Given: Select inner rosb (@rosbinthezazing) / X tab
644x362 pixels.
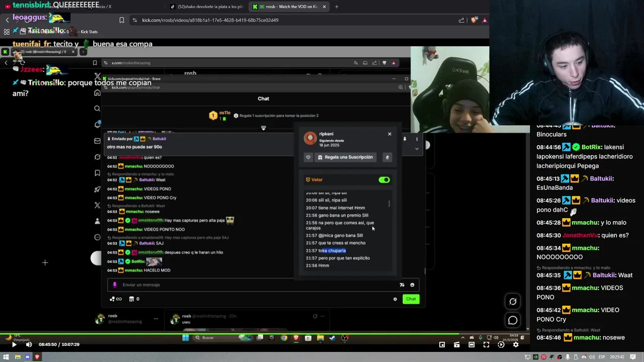Looking at the screenshot, I should coord(45,52).
